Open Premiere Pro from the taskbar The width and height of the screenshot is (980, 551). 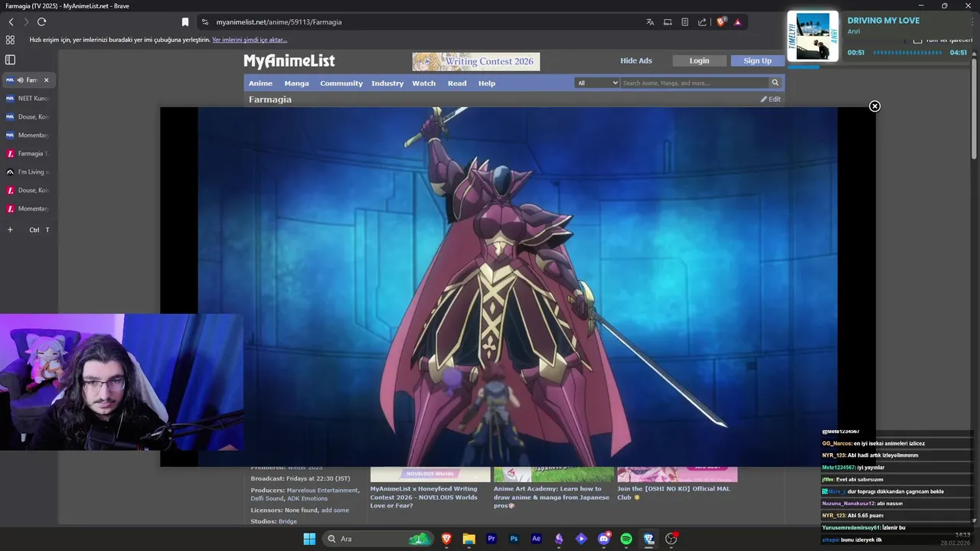point(492,539)
